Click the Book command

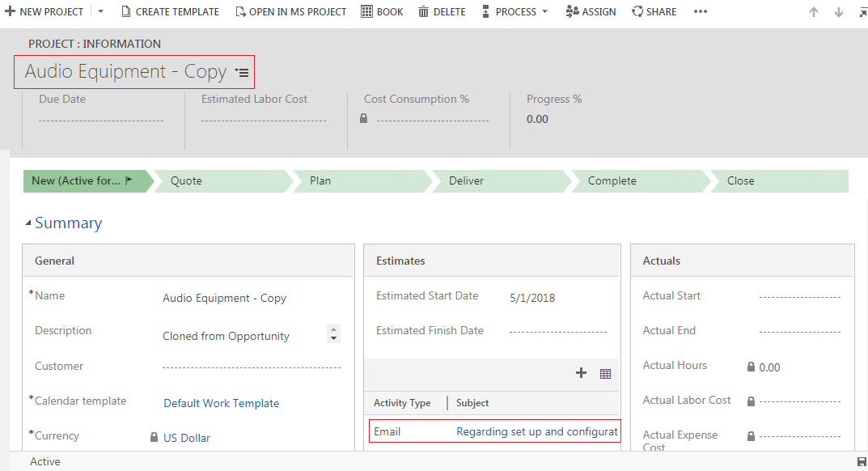tap(382, 11)
